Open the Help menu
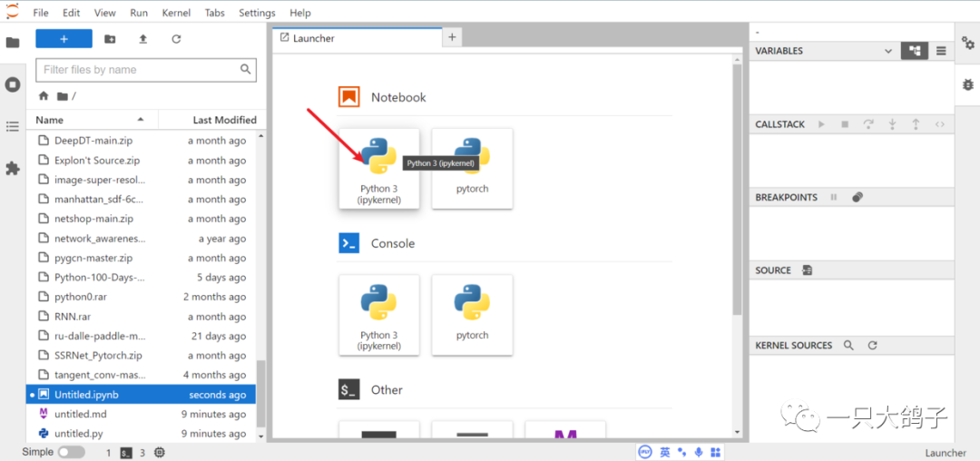This screenshot has width=980, height=461. [x=300, y=13]
